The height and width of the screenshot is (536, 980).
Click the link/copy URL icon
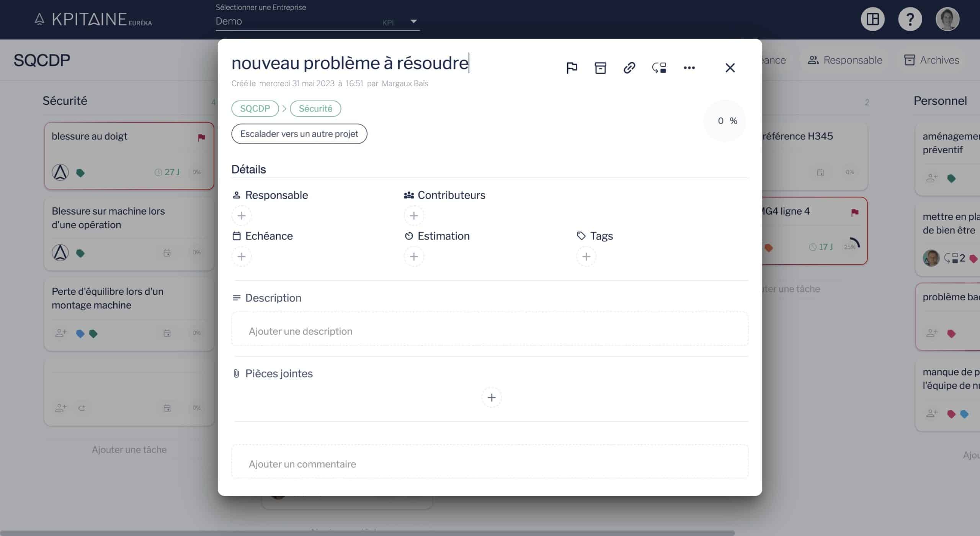(630, 67)
